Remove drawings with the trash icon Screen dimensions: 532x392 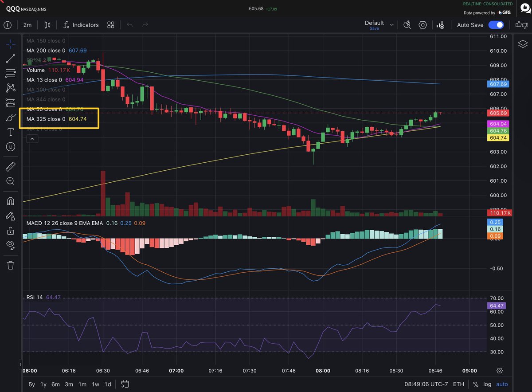tap(11, 265)
